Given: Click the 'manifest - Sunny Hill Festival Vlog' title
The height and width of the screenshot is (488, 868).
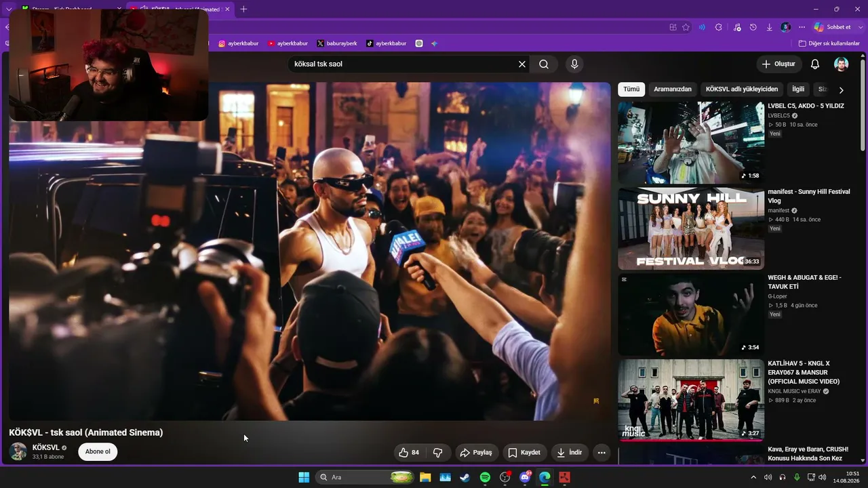Looking at the screenshot, I should click(808, 197).
